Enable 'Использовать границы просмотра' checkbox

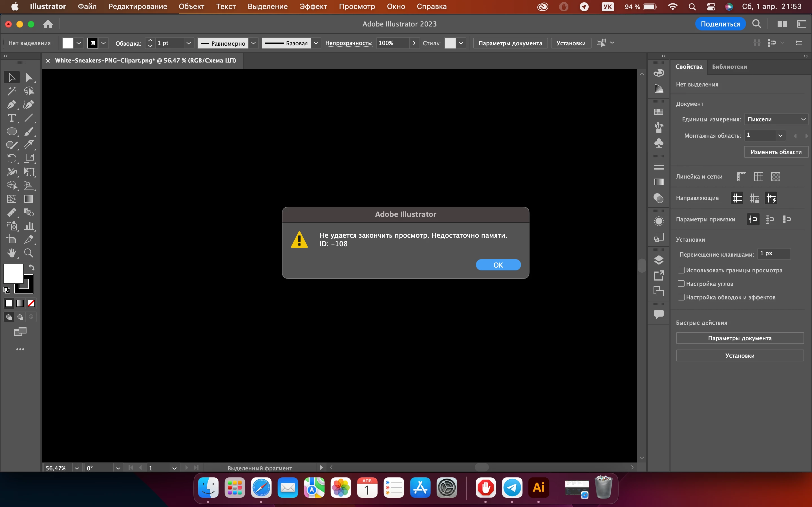(681, 270)
